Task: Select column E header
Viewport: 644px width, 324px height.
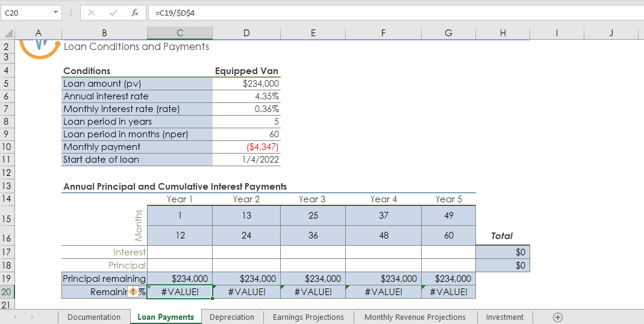Action: (x=313, y=33)
